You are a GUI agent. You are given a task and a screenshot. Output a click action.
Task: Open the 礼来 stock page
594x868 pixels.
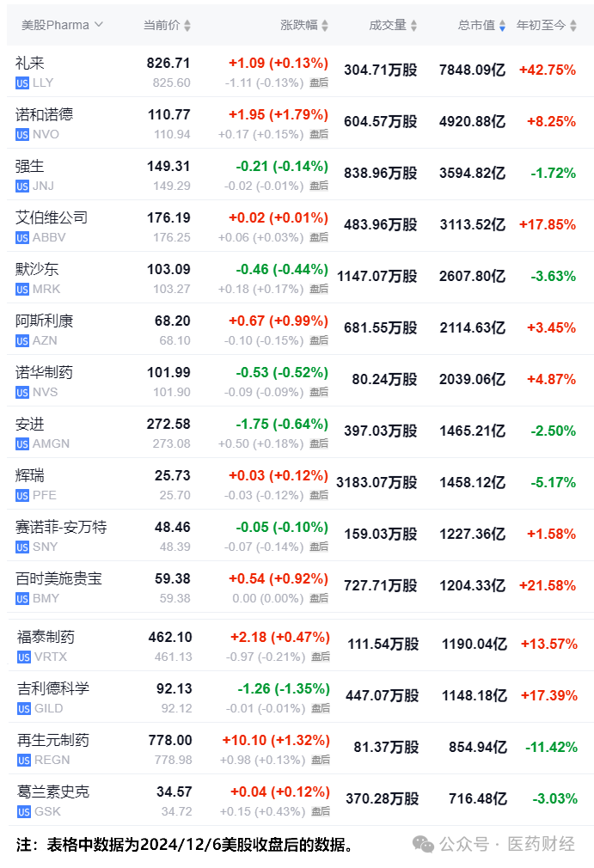tap(29, 63)
